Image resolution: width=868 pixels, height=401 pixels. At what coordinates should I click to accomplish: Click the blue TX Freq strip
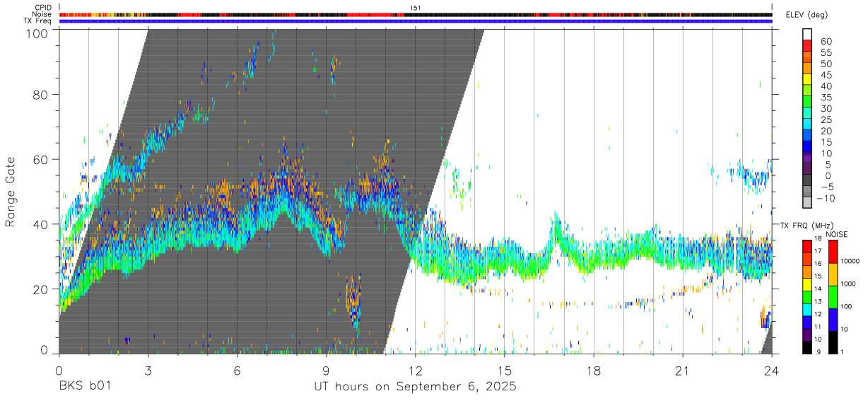pyautogui.click(x=416, y=21)
